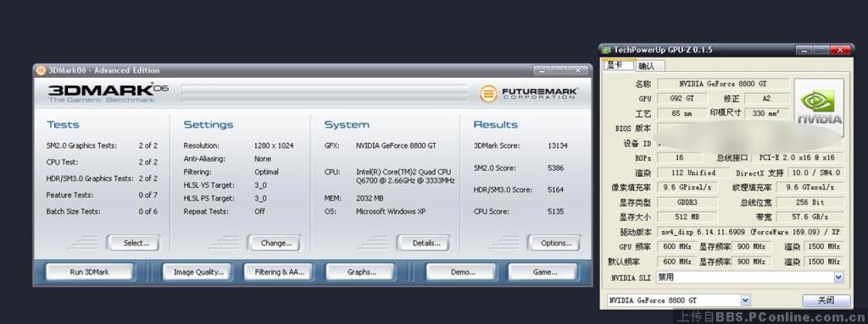
Task: Open results Options button
Action: pyautogui.click(x=554, y=243)
